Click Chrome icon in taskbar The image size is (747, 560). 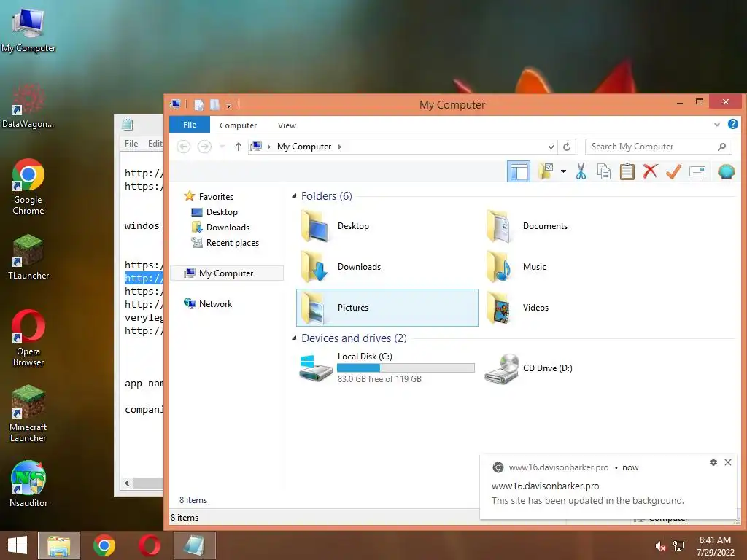point(104,545)
